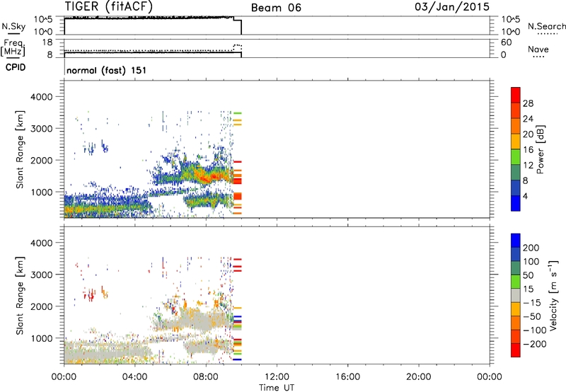The height and width of the screenshot is (392, 566).
Task: Click the power colorbar label 16
Action: click(528, 150)
